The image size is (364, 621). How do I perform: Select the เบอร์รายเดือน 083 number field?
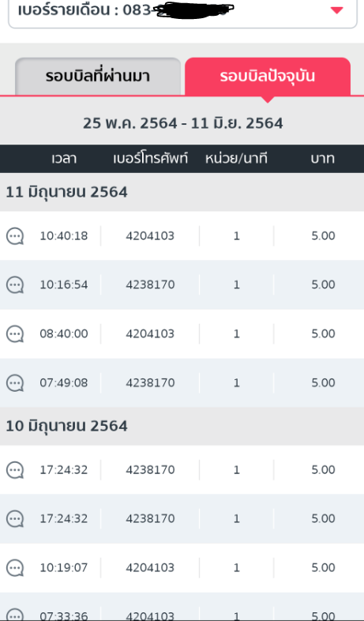tap(182, 12)
